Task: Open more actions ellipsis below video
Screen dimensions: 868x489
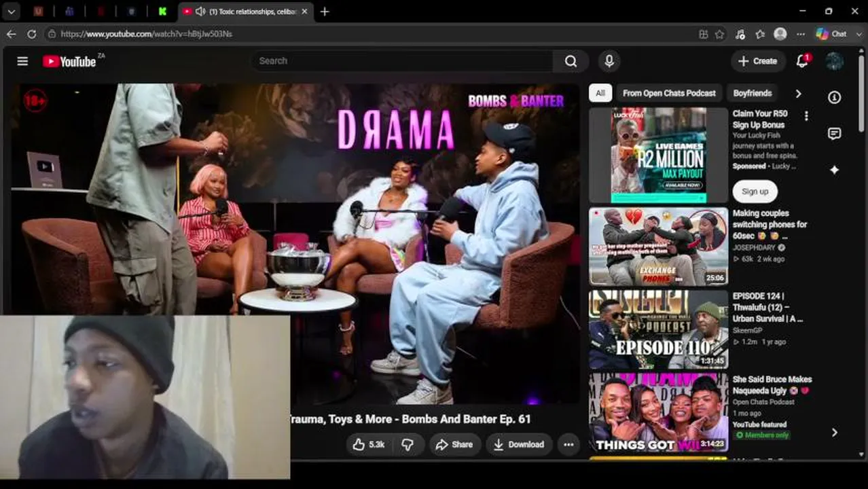Action: 568,444
